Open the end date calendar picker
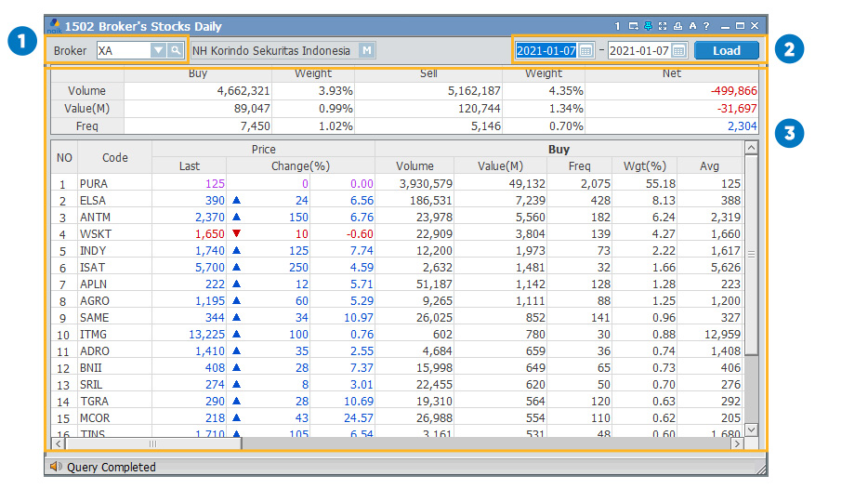The height and width of the screenshot is (489, 868). pyautogui.click(x=678, y=51)
